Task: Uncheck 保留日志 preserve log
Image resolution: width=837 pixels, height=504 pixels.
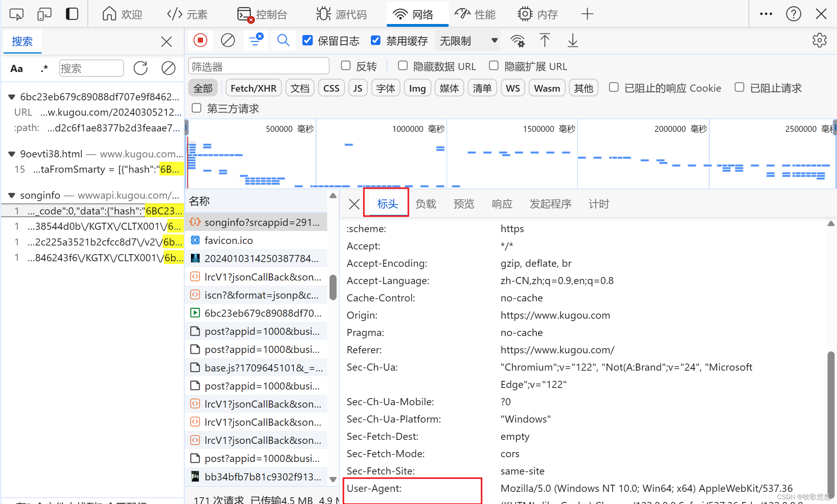Action: 307,41
